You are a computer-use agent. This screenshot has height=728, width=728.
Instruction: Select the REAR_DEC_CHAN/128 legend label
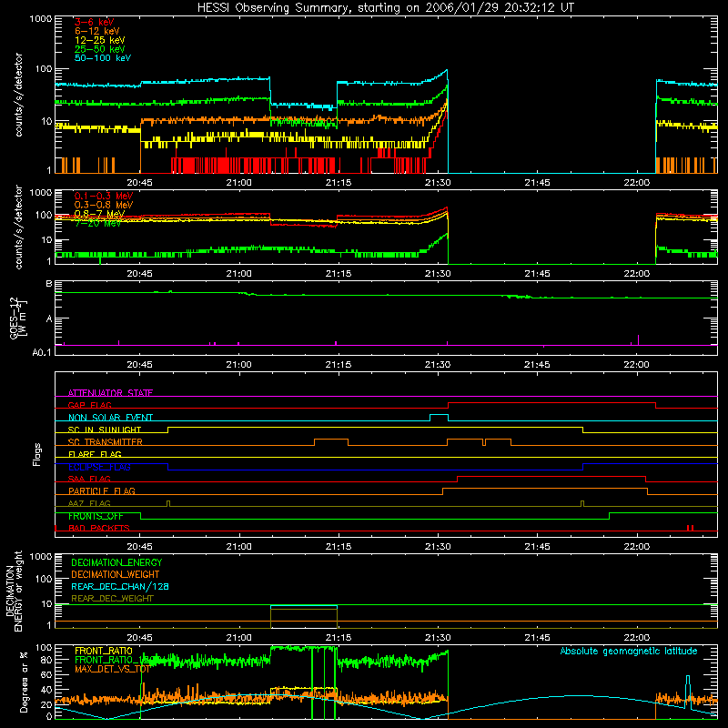click(120, 586)
